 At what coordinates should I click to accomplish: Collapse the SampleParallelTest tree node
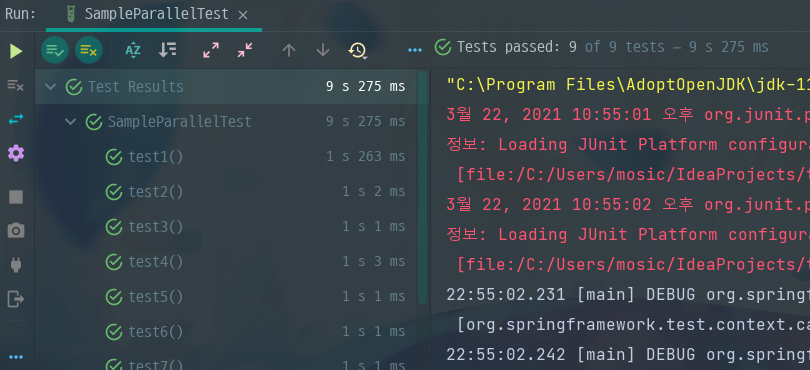[70, 122]
